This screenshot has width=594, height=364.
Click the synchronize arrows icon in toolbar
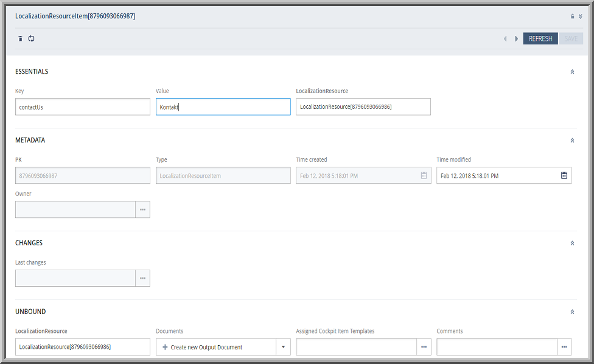pos(31,38)
